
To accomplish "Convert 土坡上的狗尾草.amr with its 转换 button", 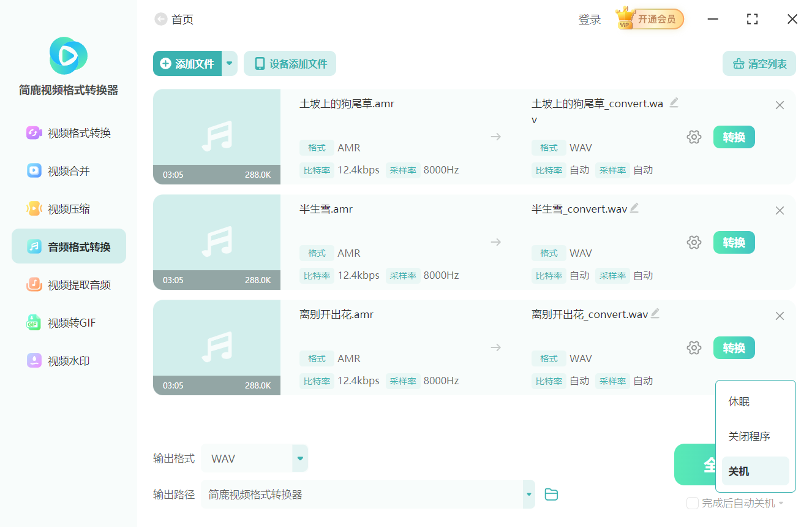I will tap(734, 137).
